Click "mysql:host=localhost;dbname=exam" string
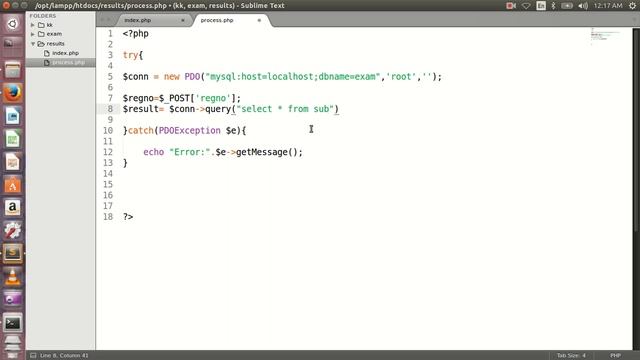This screenshot has width=640, height=360. [x=293, y=77]
